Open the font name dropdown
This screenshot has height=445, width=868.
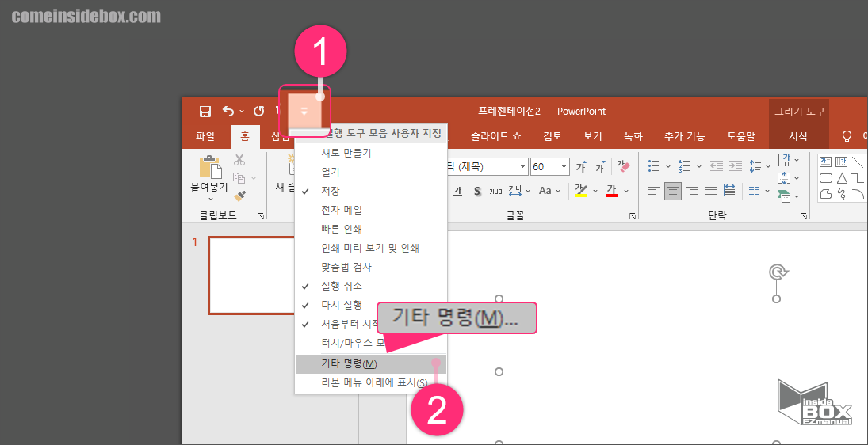[522, 166]
